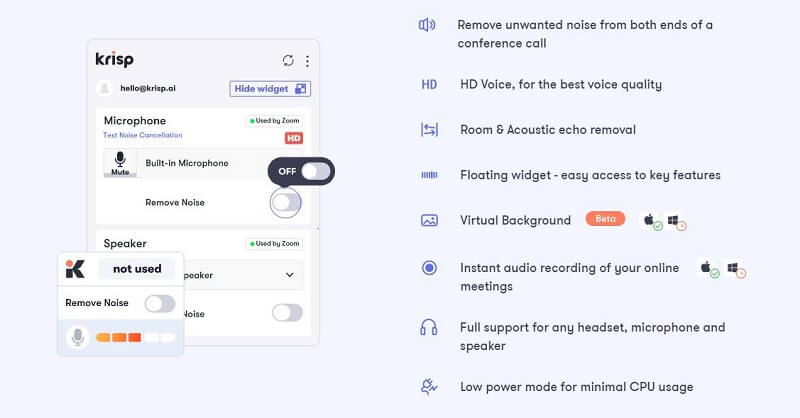Click the Apple icon beside audio recording
The width and height of the screenshot is (800, 418).
coord(706,267)
